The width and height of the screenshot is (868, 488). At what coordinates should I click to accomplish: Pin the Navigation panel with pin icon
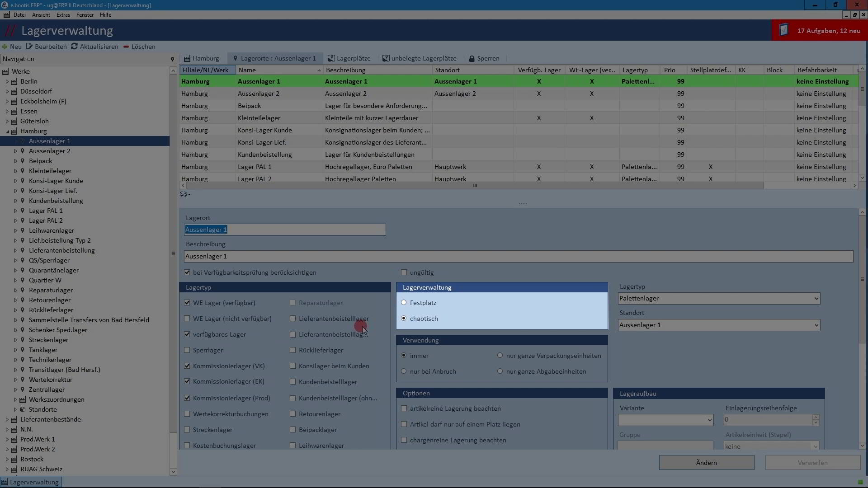[172, 59]
